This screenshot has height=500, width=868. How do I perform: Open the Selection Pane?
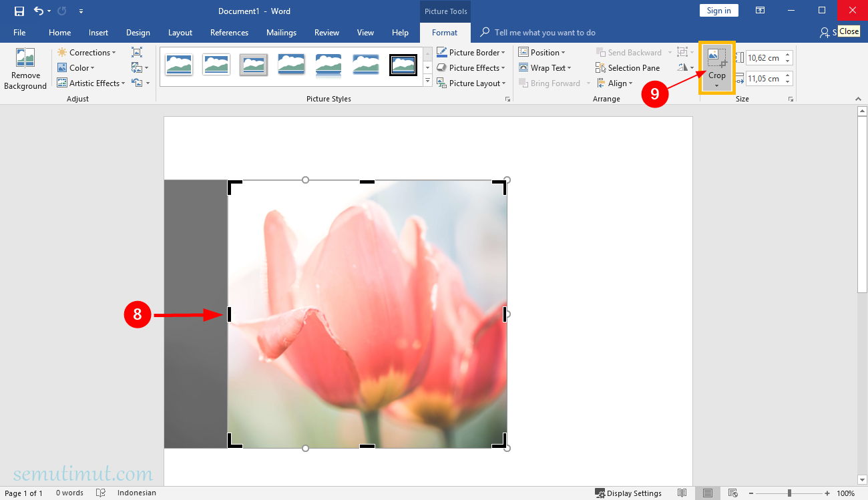point(628,67)
